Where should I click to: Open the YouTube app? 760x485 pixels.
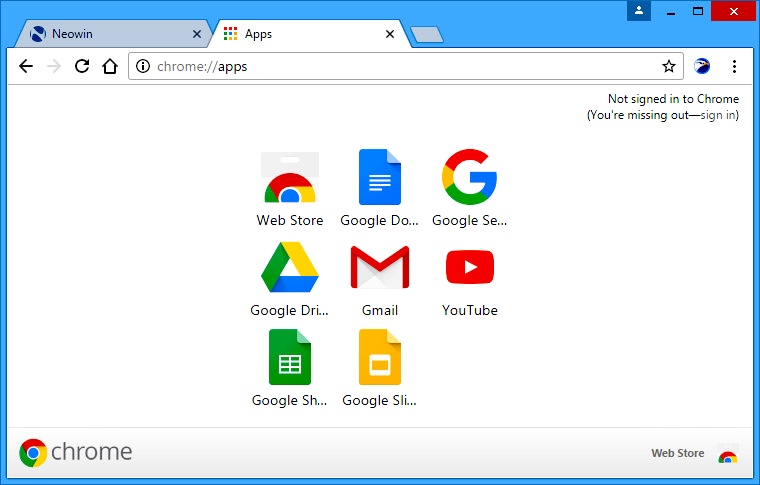(469, 270)
